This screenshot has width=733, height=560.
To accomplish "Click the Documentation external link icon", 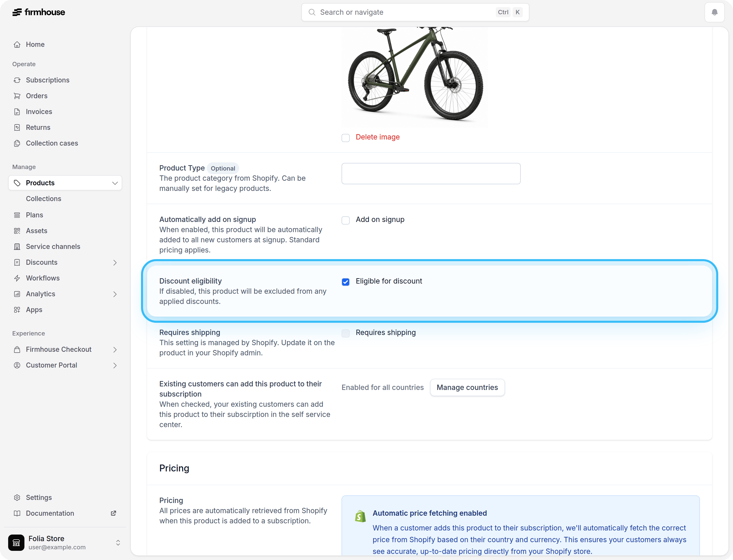I will [x=113, y=513].
